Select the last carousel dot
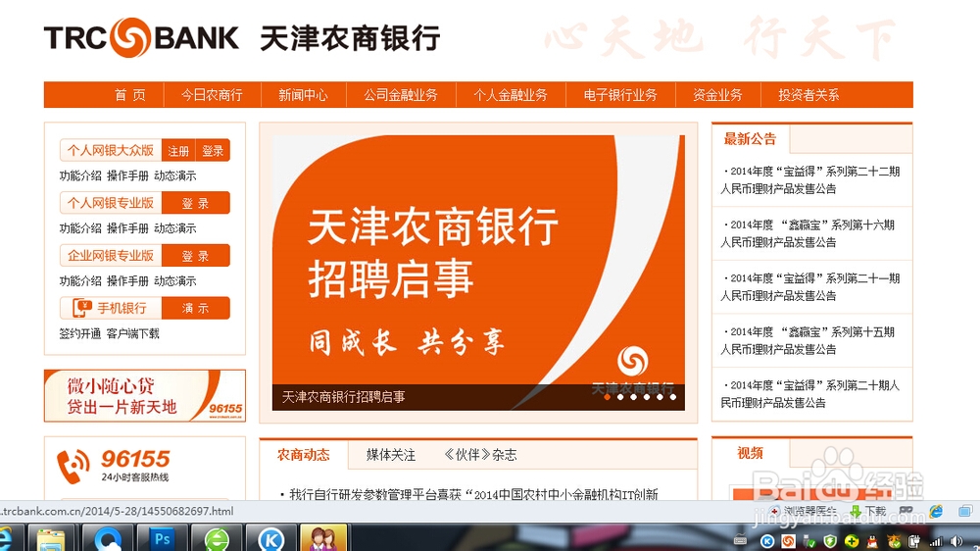The width and height of the screenshot is (980, 551). pyautogui.click(x=673, y=397)
